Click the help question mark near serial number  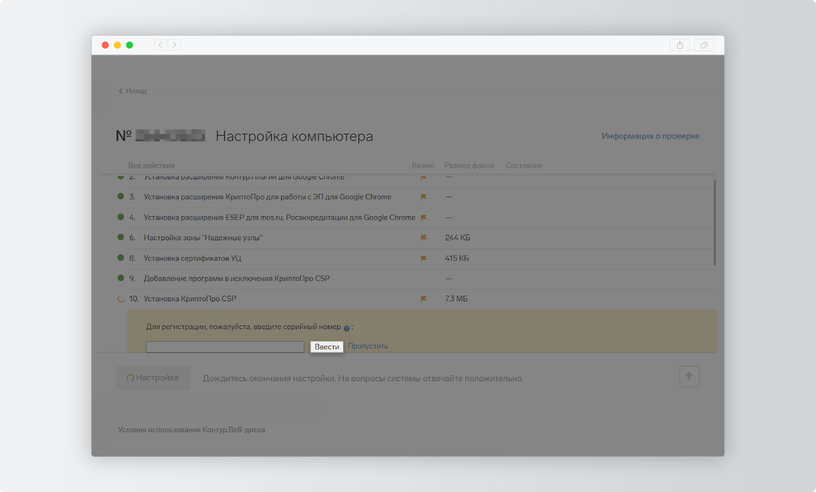(x=347, y=328)
